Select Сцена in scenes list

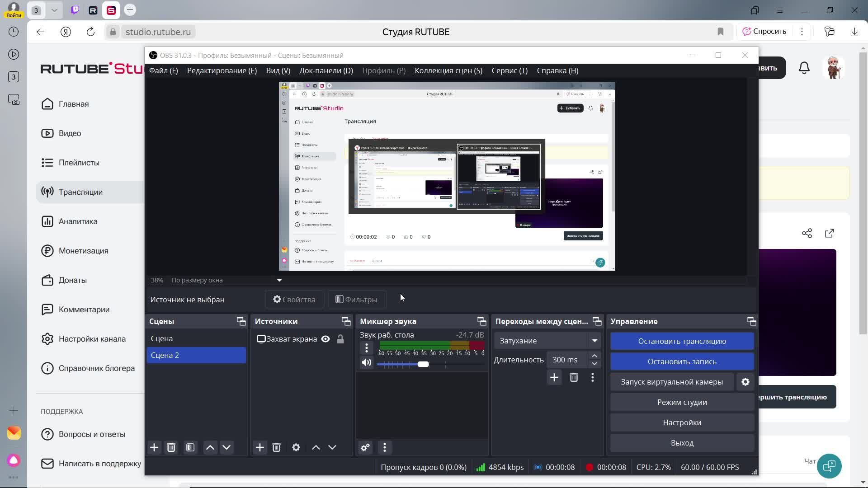point(196,338)
